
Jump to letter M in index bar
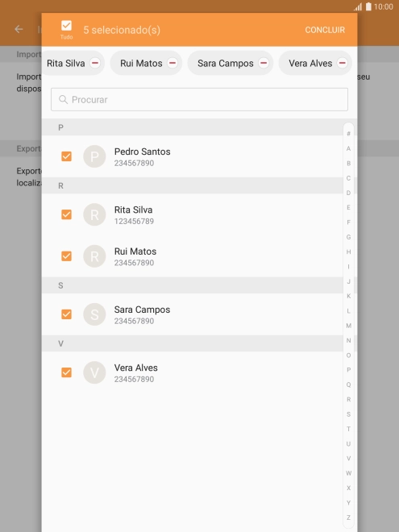[x=348, y=326]
